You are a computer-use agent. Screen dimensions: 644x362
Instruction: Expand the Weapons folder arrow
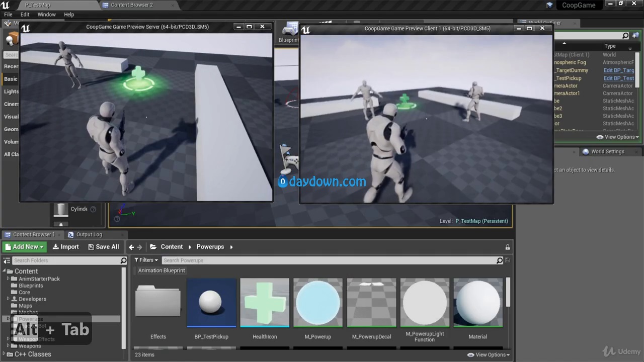[x=8, y=346]
